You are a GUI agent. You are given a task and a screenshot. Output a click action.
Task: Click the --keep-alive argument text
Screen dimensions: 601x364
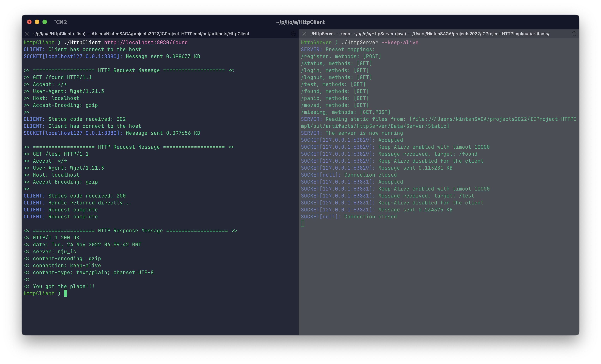tap(400, 42)
